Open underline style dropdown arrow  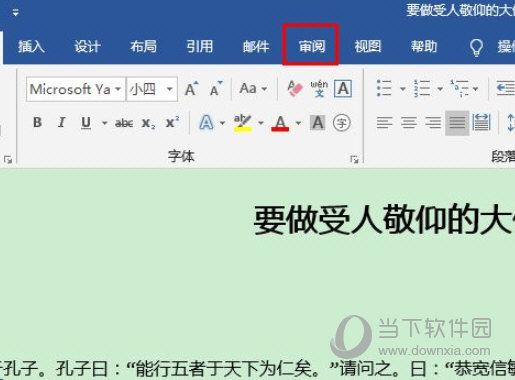104,123
